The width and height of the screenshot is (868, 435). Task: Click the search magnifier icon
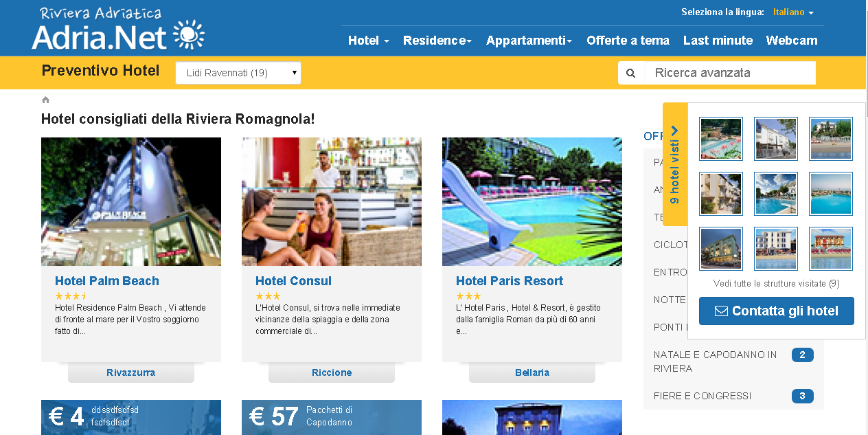[x=631, y=73]
